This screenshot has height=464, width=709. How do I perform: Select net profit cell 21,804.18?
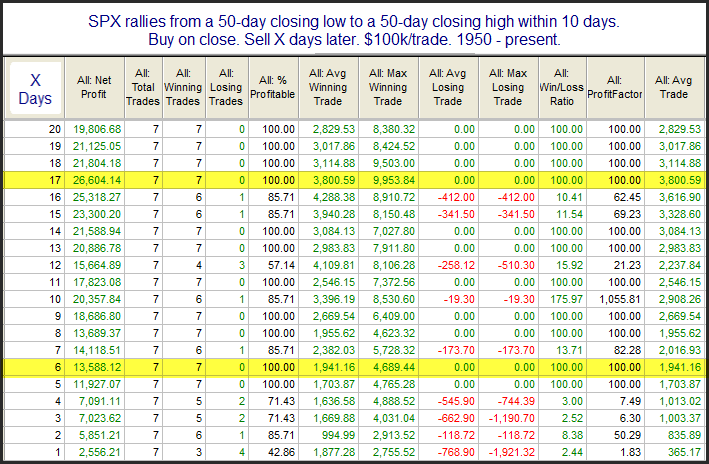pos(97,163)
